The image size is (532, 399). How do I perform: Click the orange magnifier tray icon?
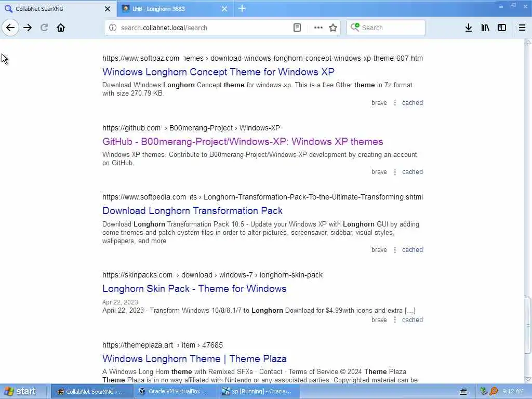[x=494, y=392]
